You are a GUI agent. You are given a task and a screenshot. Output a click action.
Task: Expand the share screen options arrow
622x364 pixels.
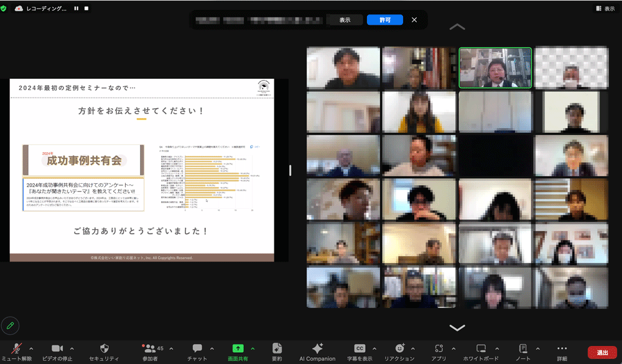[x=253, y=348]
